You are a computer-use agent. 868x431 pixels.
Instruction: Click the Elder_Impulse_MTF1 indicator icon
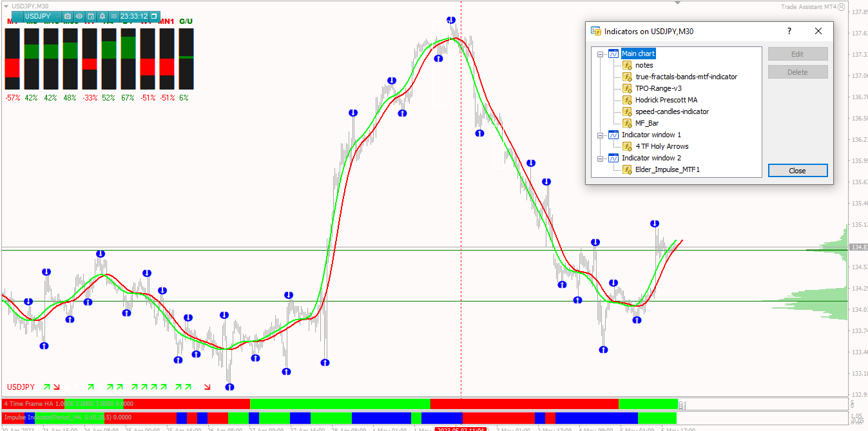click(x=627, y=169)
